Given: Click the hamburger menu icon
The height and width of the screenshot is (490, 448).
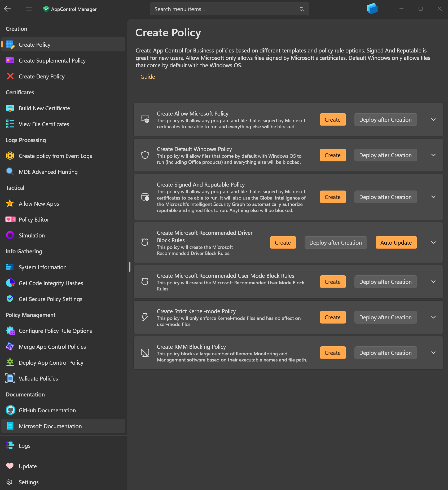Looking at the screenshot, I should pyautogui.click(x=29, y=9).
